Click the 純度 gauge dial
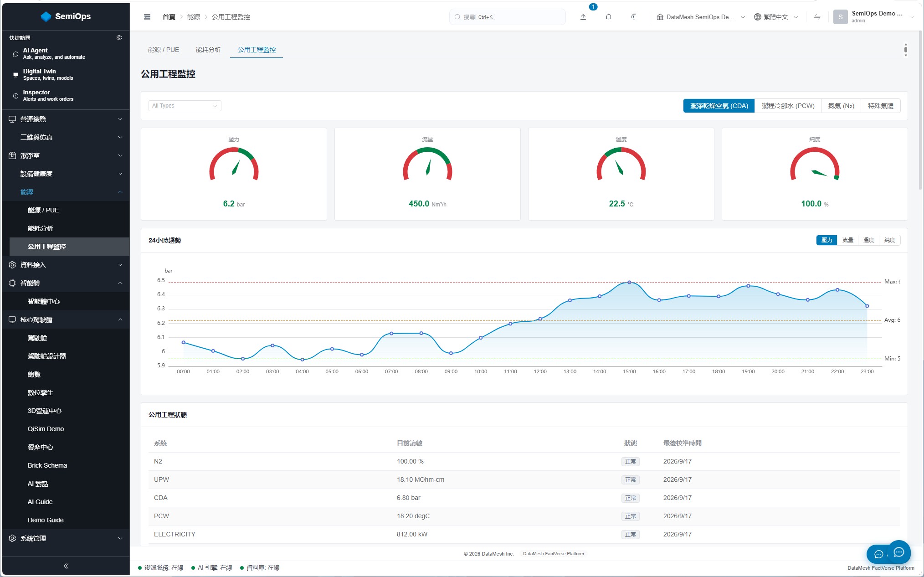The height and width of the screenshot is (577, 924). 815,165
